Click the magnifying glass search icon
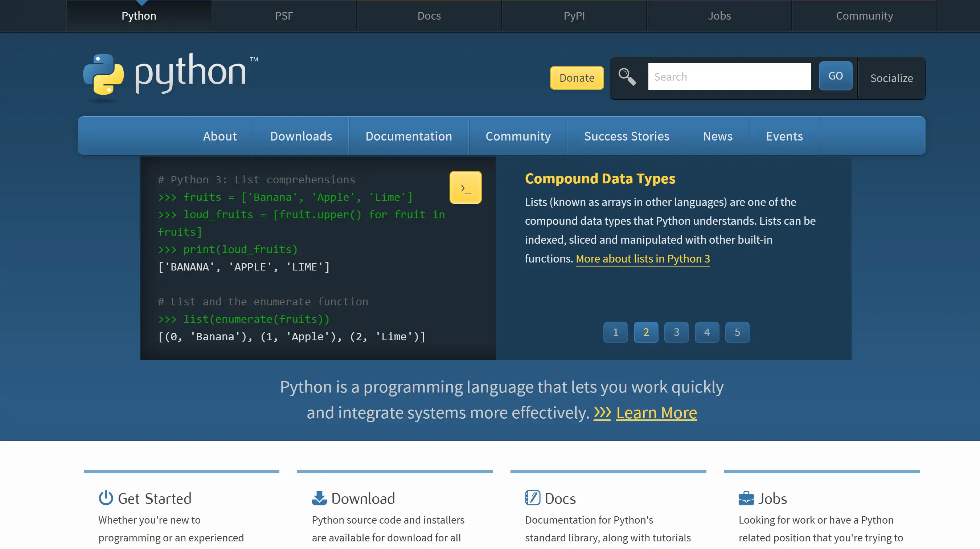 pyautogui.click(x=627, y=77)
